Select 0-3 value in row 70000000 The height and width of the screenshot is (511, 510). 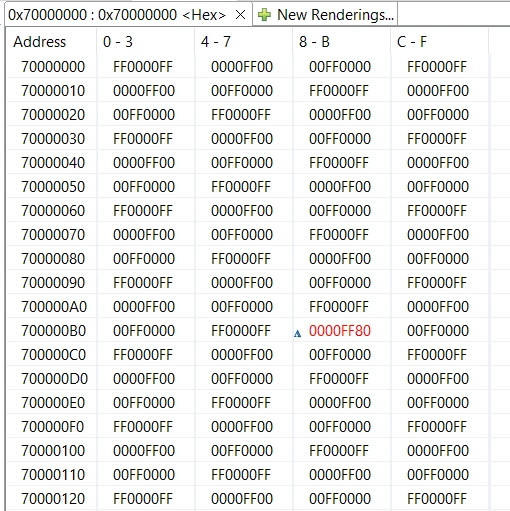143,67
